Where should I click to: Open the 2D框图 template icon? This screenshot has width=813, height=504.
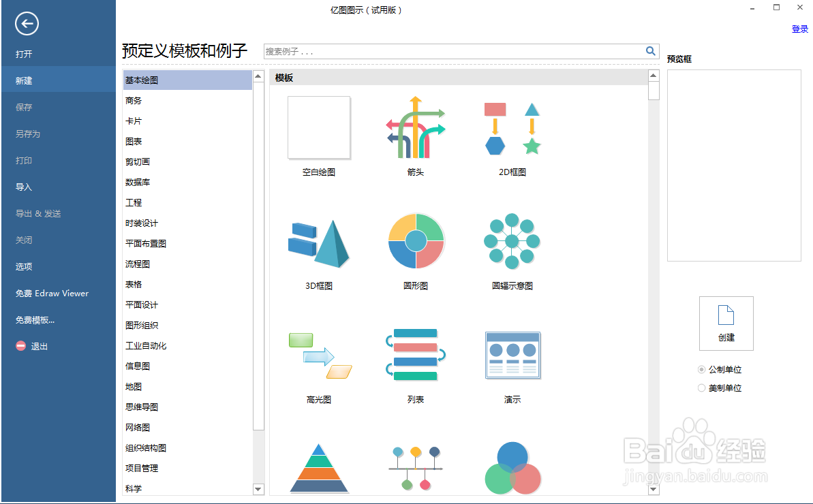coord(512,129)
